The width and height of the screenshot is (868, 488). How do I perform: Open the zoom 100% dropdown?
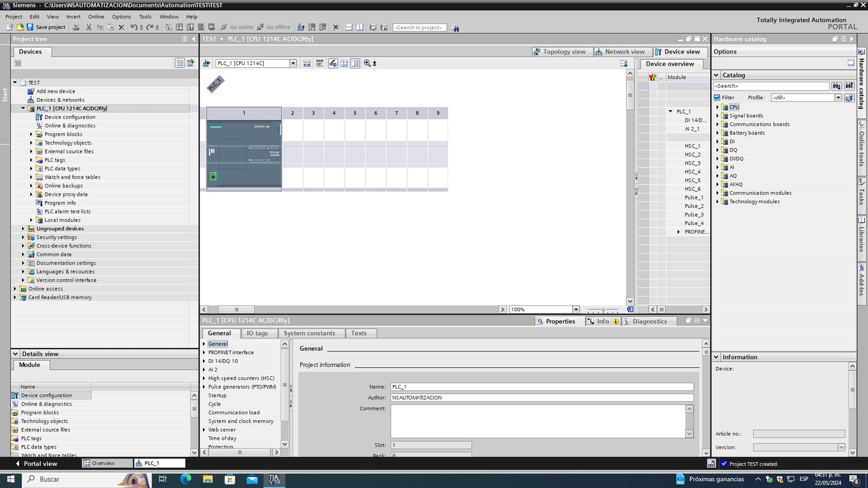(x=576, y=310)
